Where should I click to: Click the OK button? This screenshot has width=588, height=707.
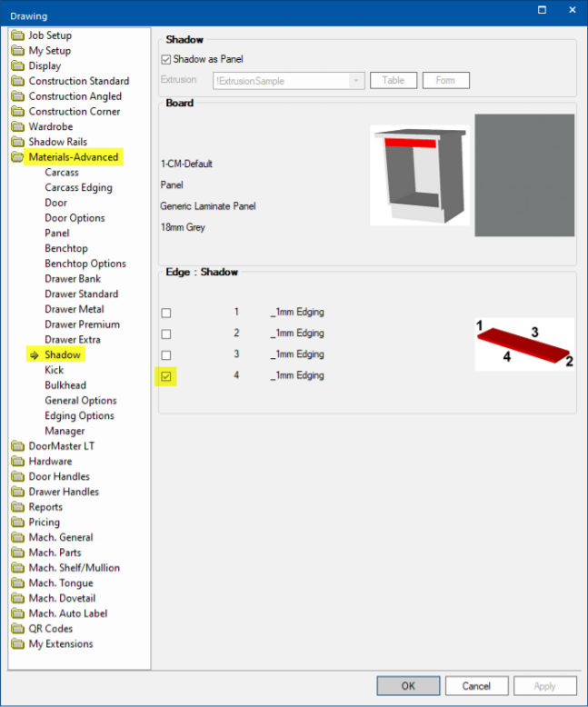[409, 686]
